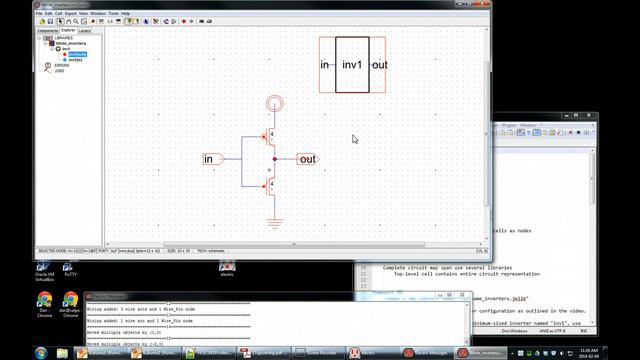Open the Help menu
This screenshot has width=640, height=360.
point(125,13)
